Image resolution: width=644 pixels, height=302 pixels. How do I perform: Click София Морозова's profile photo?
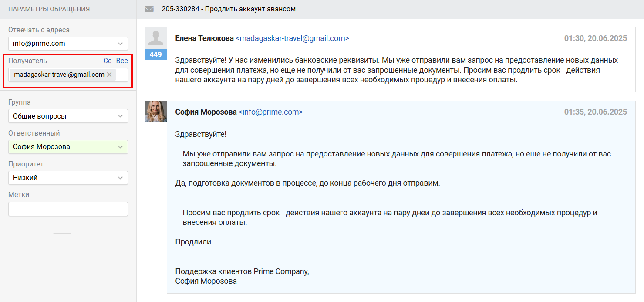click(155, 112)
